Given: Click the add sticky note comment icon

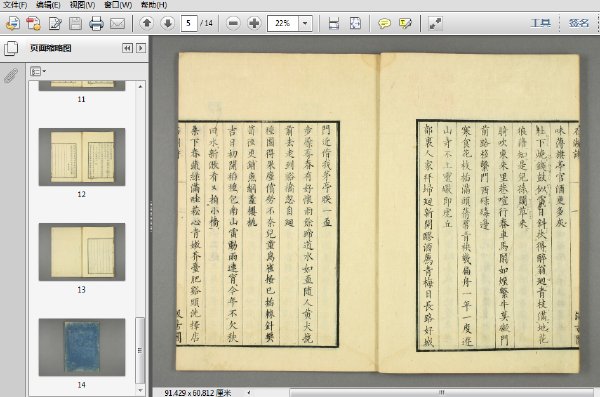Looking at the screenshot, I should [x=384, y=23].
